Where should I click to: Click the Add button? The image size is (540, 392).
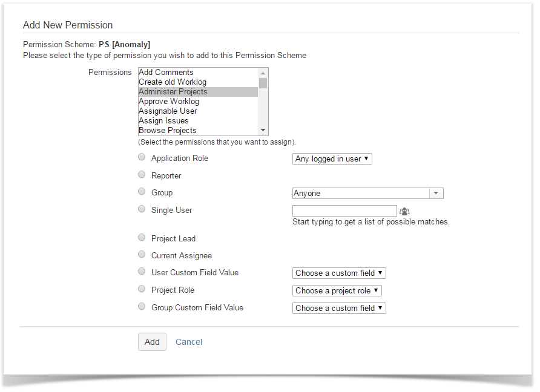click(152, 342)
